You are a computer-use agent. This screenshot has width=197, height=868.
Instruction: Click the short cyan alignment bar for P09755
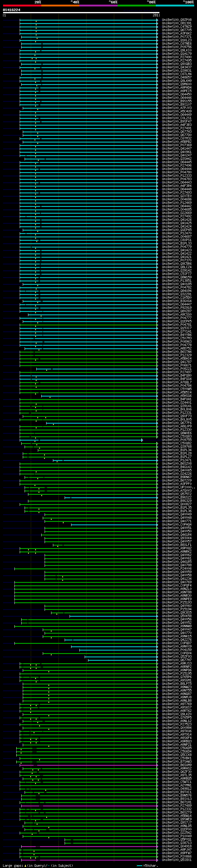point(81,440)
